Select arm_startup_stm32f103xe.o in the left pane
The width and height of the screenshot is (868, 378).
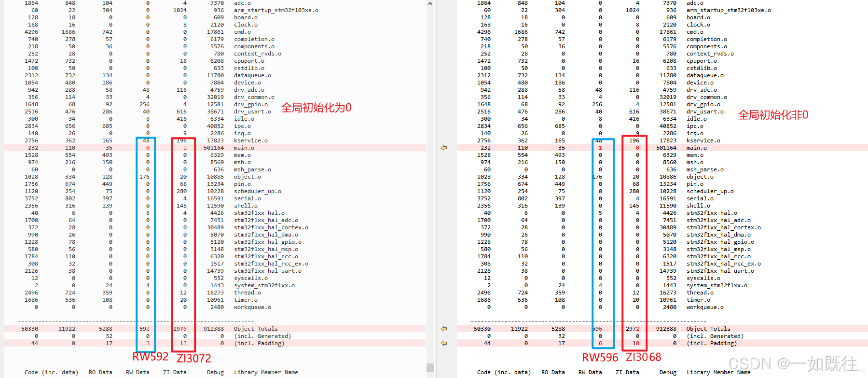coord(276,10)
